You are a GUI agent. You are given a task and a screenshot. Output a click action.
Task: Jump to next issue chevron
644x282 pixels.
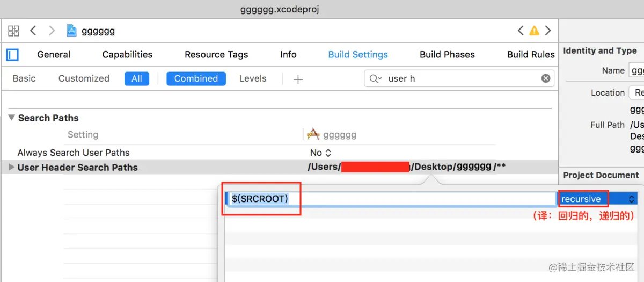[x=548, y=31]
